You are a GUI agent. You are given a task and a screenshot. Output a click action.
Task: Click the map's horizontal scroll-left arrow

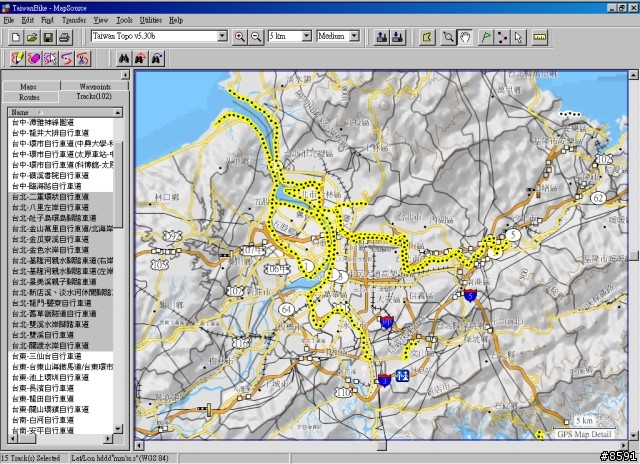click(x=139, y=446)
